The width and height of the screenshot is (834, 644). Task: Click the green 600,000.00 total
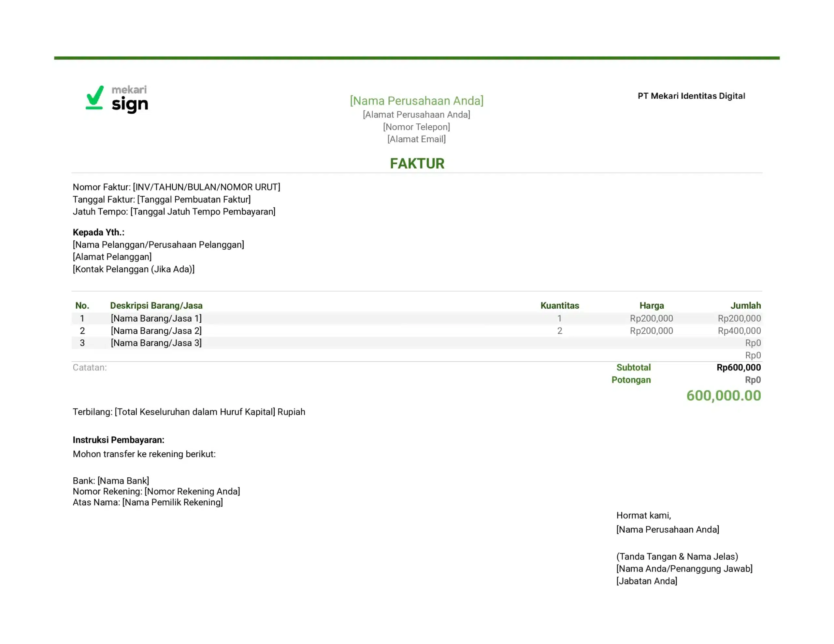coord(723,396)
